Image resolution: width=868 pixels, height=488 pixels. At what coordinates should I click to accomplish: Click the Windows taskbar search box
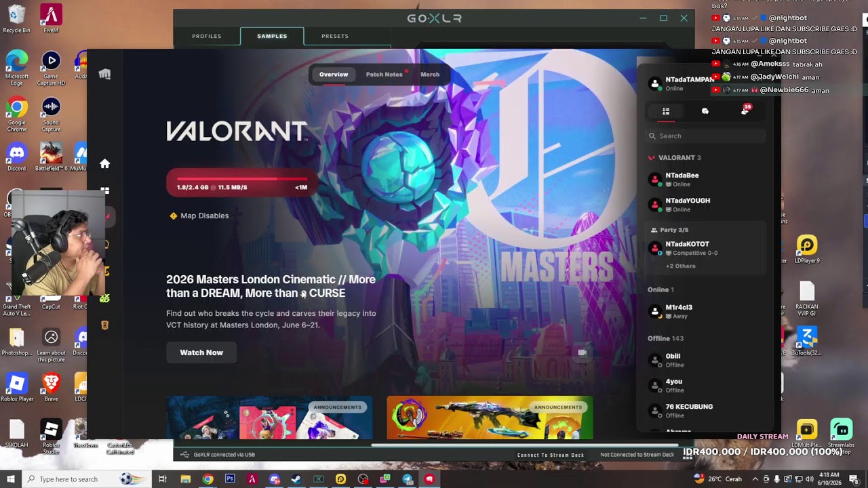88,479
